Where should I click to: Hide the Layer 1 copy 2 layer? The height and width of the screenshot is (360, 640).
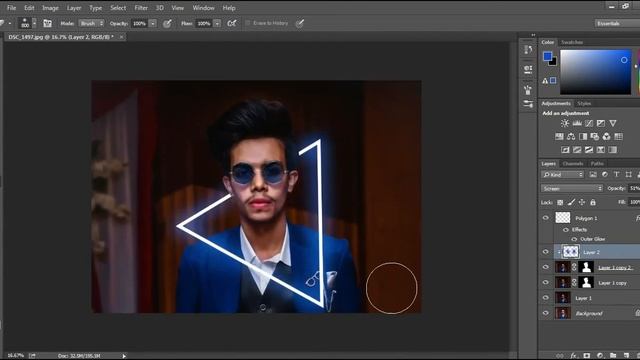(x=546, y=267)
